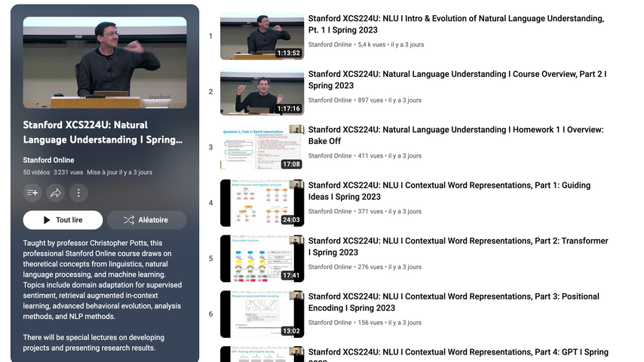Open title Course Overview, Part 2 Spring 2023
644x362 pixels.
[x=457, y=80]
